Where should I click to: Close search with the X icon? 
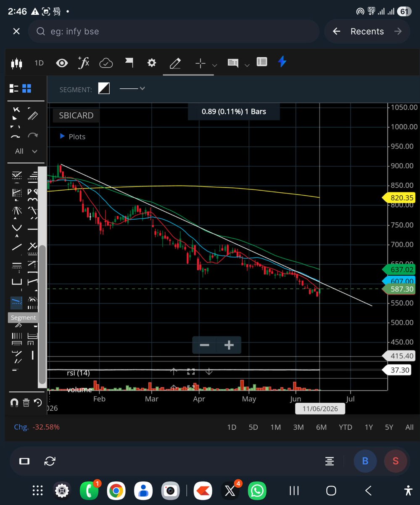(16, 31)
